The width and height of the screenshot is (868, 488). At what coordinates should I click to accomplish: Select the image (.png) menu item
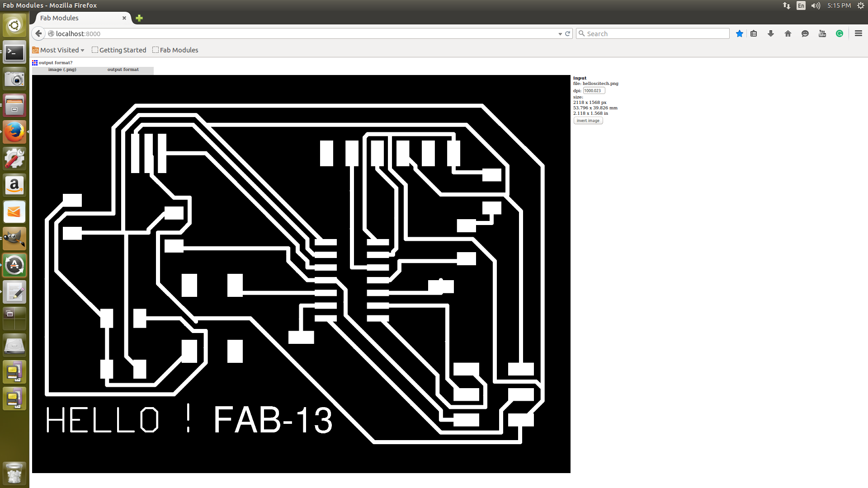coord(62,70)
